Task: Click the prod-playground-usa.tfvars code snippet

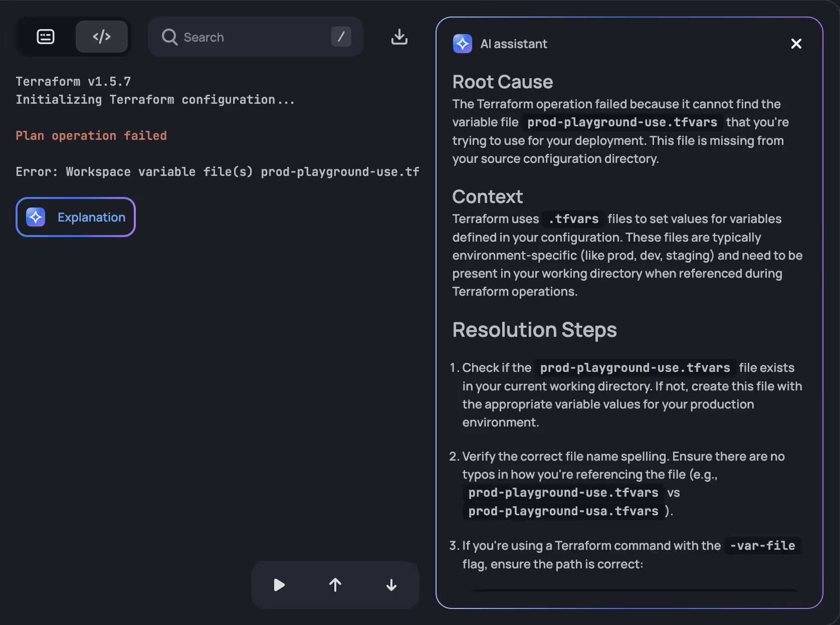Action: [x=563, y=511]
